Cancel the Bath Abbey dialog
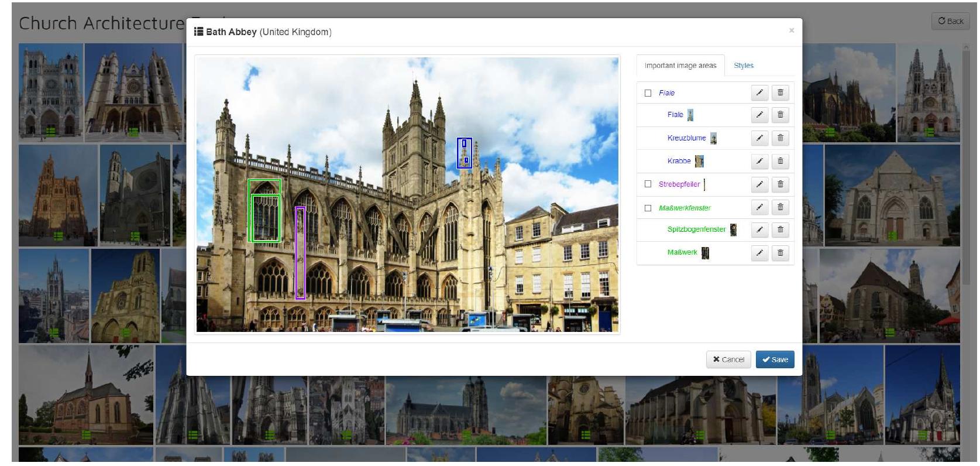This screenshot has width=980, height=466. pyautogui.click(x=728, y=359)
